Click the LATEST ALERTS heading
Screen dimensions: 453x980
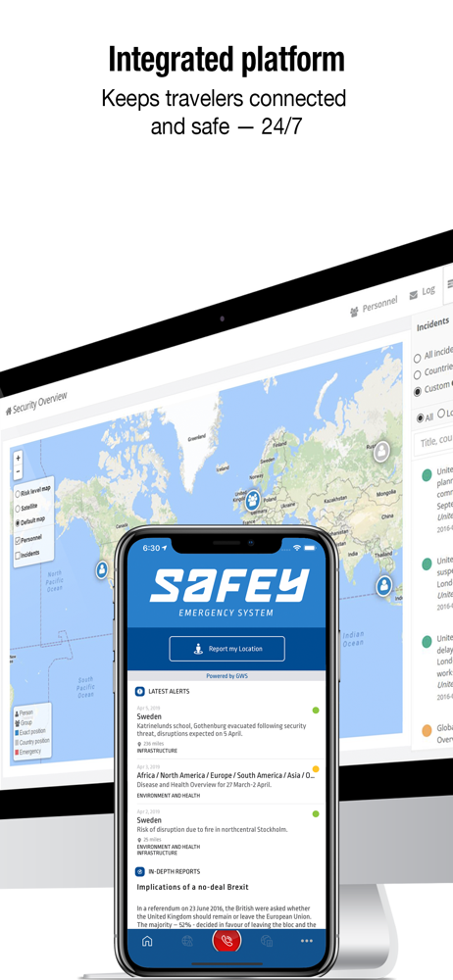click(169, 691)
